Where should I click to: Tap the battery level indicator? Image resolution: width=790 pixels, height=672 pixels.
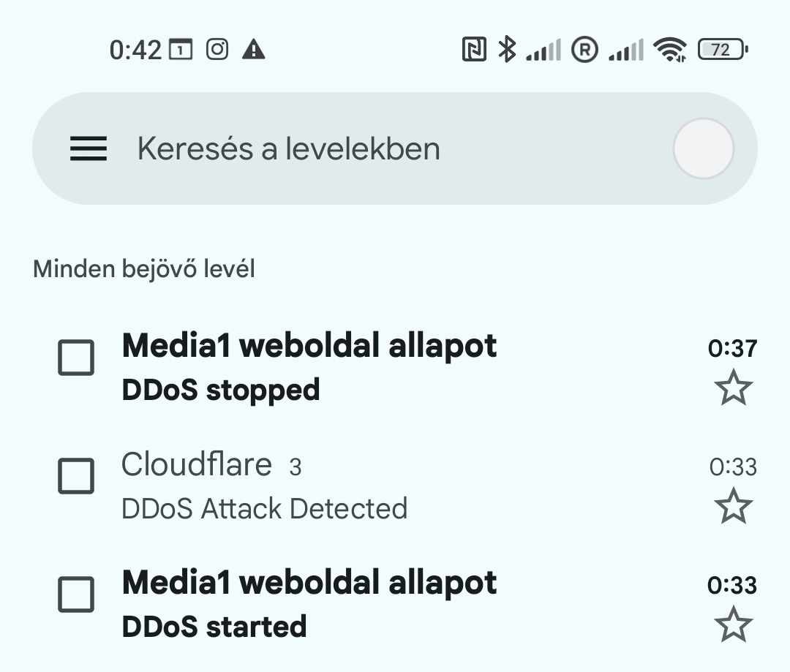tap(723, 50)
